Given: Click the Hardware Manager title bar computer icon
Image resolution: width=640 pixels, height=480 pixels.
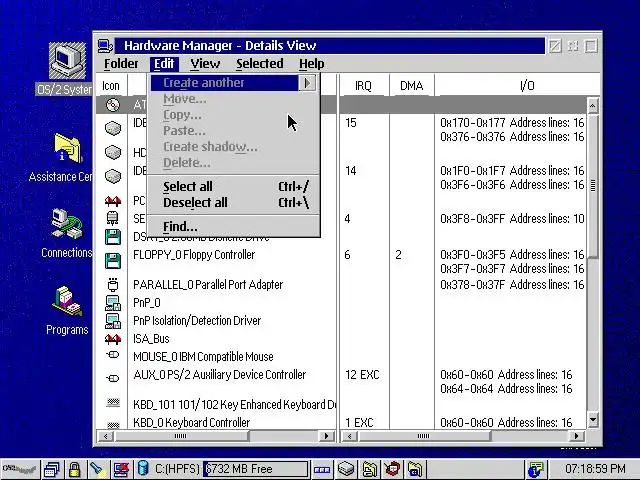Looking at the screenshot, I should 105,46.
